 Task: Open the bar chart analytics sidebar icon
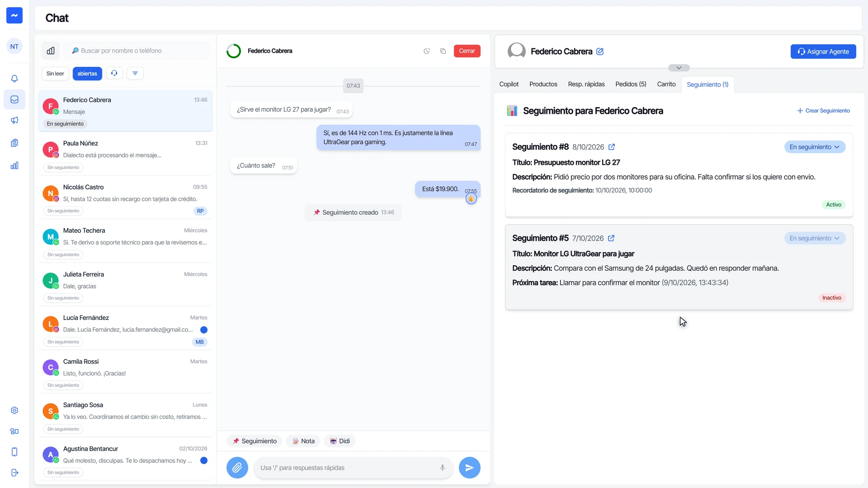coord(14,165)
